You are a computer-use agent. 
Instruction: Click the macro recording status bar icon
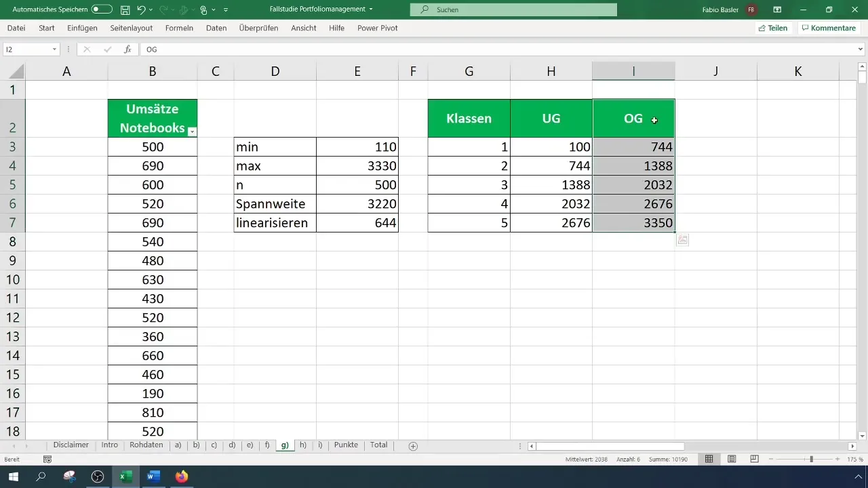click(x=47, y=459)
